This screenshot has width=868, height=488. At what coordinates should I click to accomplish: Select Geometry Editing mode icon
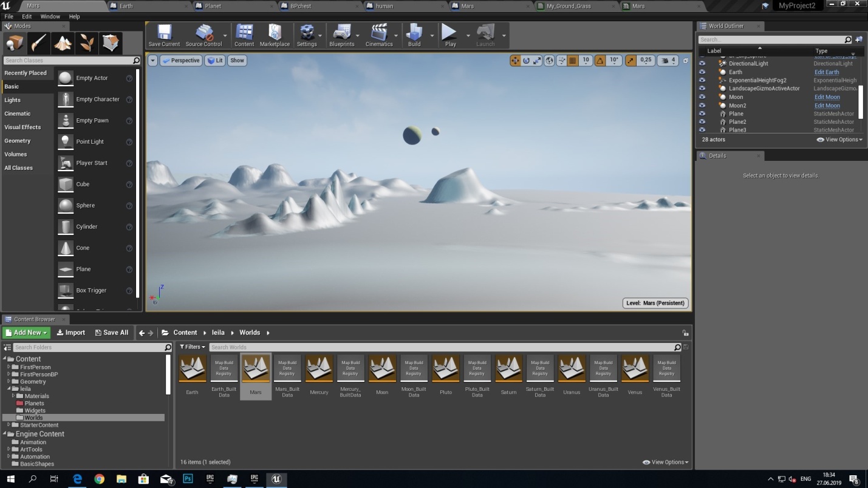(x=111, y=43)
